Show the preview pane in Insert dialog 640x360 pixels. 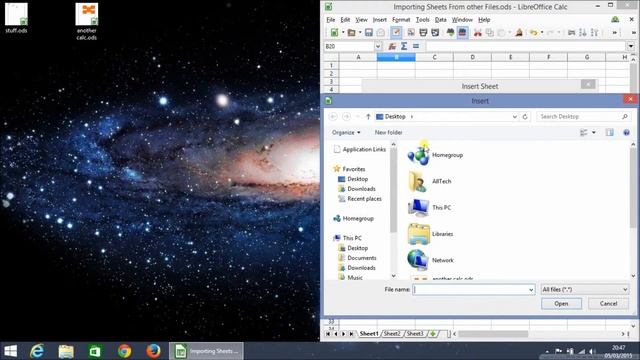(x=609, y=133)
